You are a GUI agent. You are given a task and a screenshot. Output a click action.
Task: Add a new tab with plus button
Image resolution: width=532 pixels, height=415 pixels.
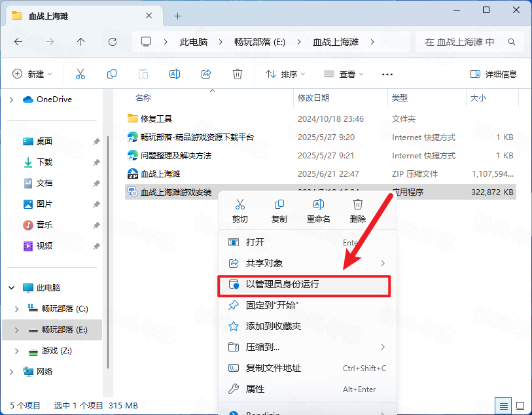coord(177,16)
